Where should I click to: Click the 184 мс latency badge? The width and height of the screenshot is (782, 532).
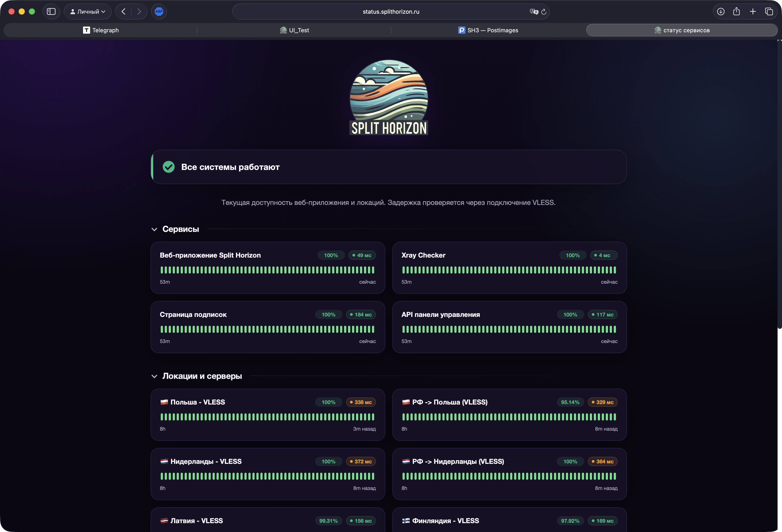pyautogui.click(x=361, y=314)
